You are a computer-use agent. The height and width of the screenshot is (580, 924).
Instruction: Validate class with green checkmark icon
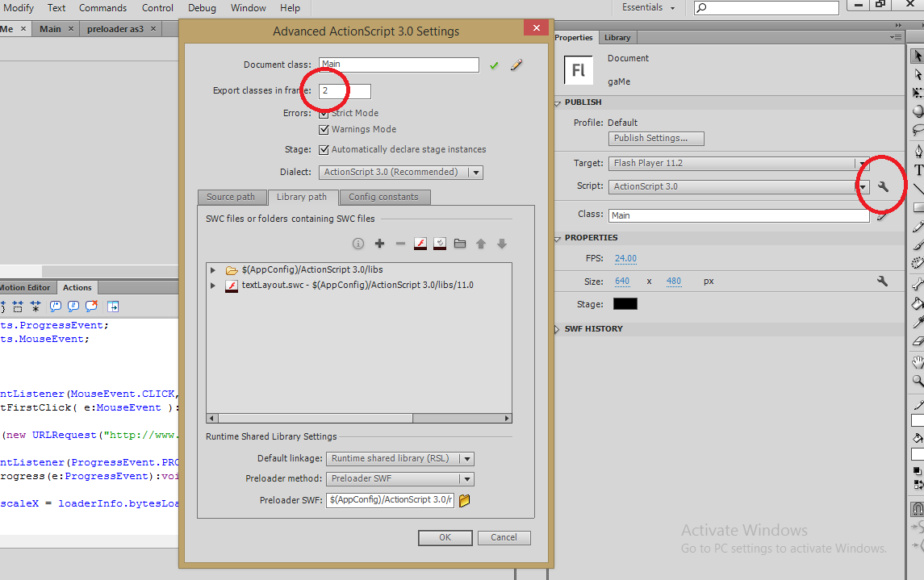[x=494, y=65]
